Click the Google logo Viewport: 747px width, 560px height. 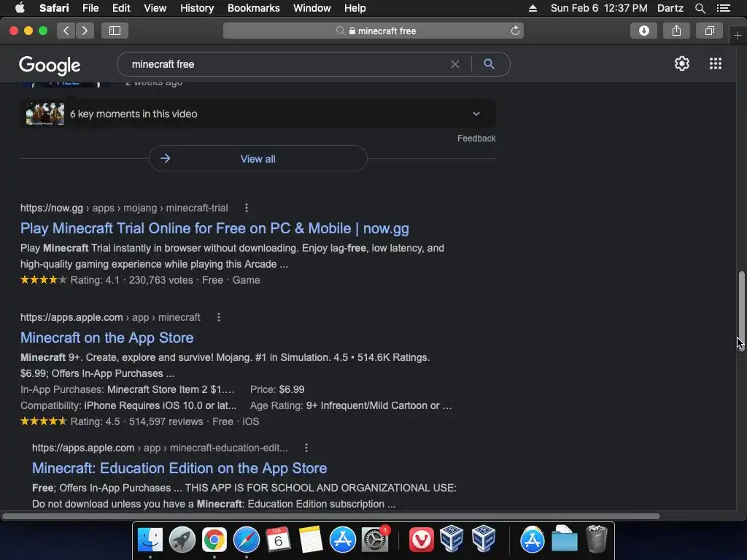click(50, 65)
